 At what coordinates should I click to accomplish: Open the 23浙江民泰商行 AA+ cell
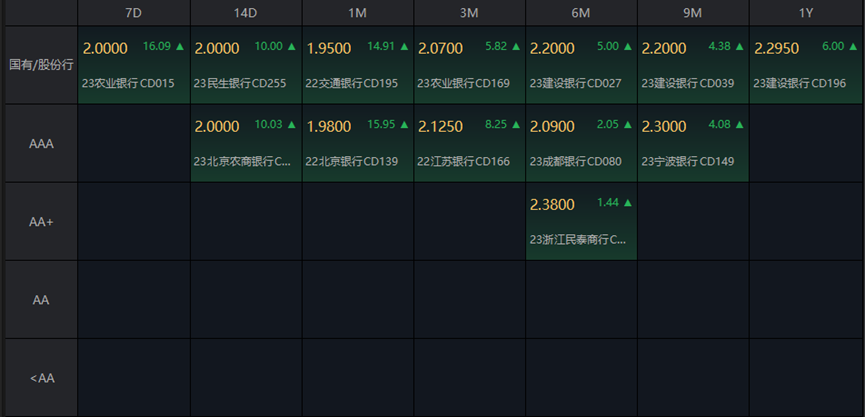click(581, 222)
